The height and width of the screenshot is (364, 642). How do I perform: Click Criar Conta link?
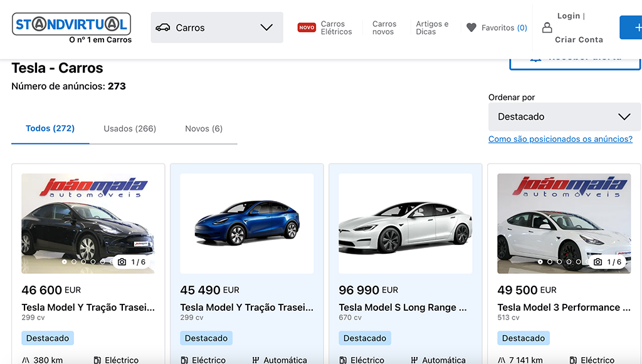pos(579,39)
